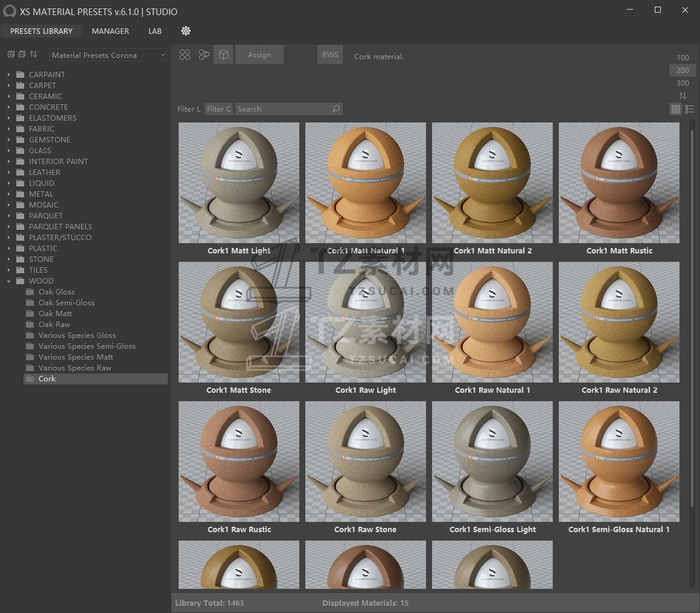Expand all folders using the plus-box icon
The image size is (700, 613).
(x=11, y=54)
